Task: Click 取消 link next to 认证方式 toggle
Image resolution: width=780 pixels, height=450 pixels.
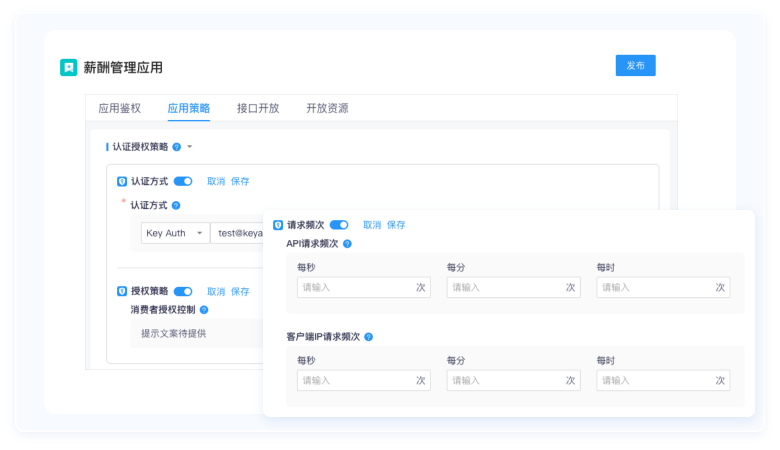Action: 216,182
